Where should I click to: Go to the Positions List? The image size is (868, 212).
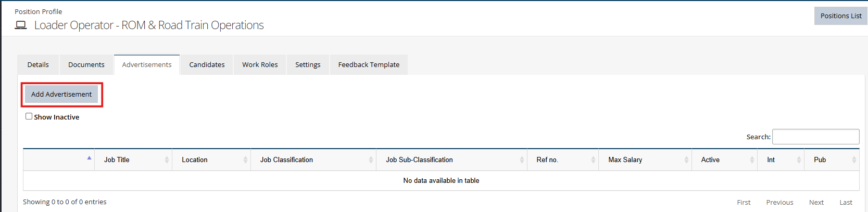(x=840, y=16)
